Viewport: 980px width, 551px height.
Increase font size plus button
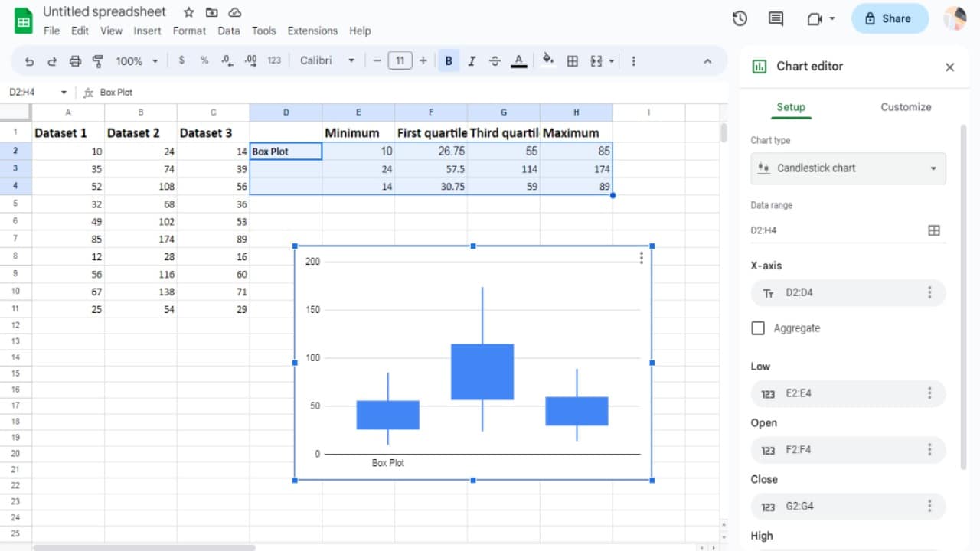click(x=423, y=61)
